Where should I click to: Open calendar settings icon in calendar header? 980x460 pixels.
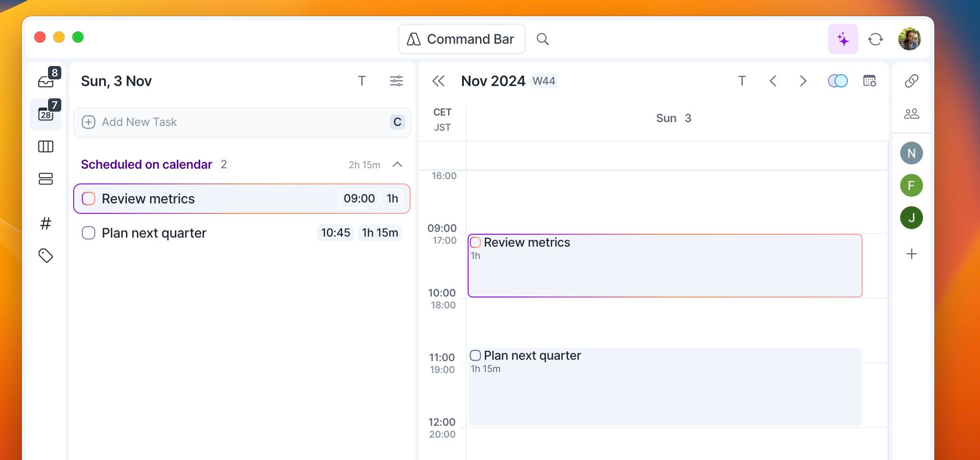870,81
